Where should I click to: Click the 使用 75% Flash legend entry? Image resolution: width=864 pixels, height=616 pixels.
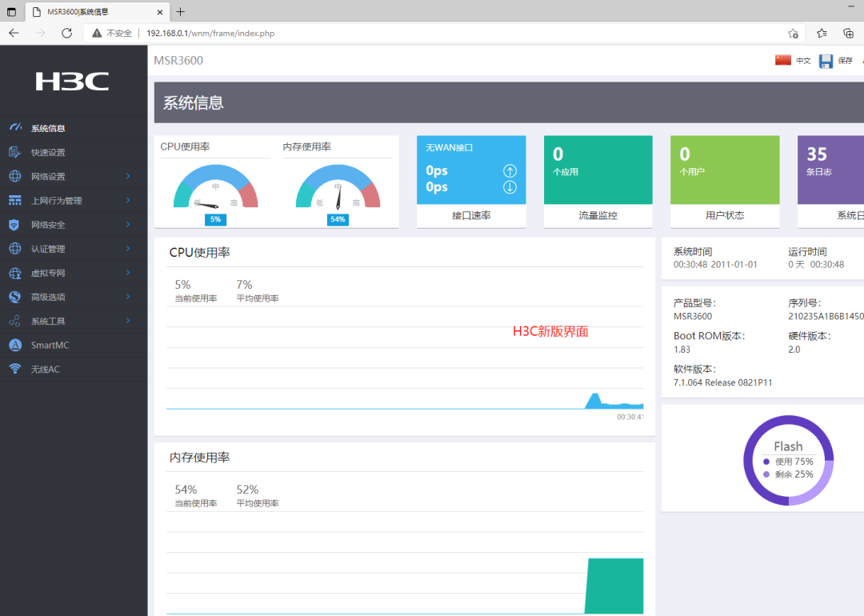coord(789,461)
